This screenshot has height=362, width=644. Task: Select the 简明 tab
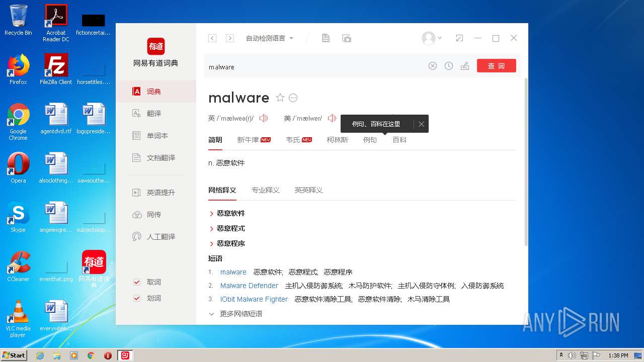[x=215, y=140]
